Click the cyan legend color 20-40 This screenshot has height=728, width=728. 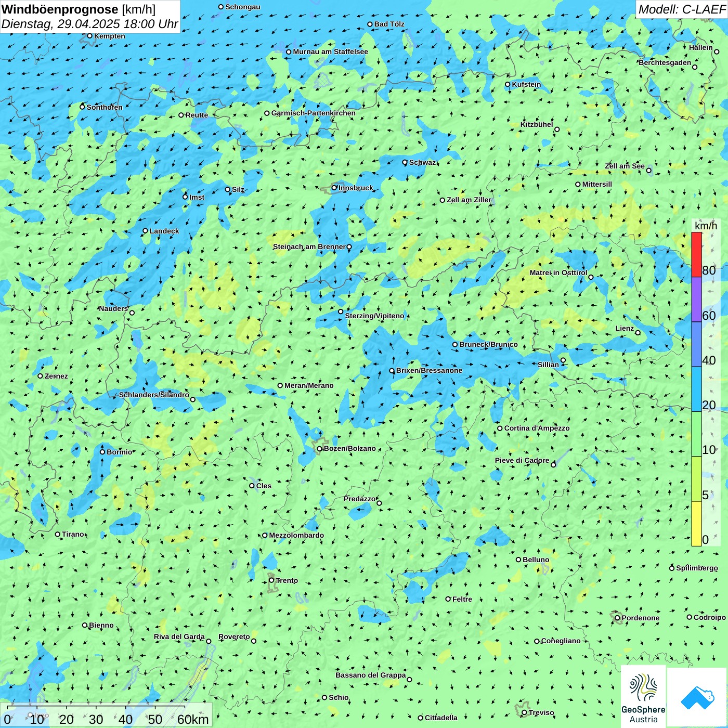tap(696, 389)
